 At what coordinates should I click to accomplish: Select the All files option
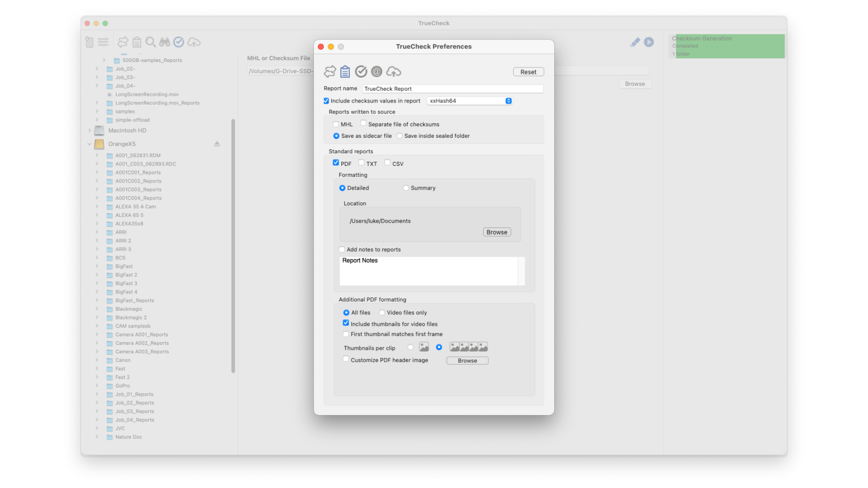pos(346,313)
